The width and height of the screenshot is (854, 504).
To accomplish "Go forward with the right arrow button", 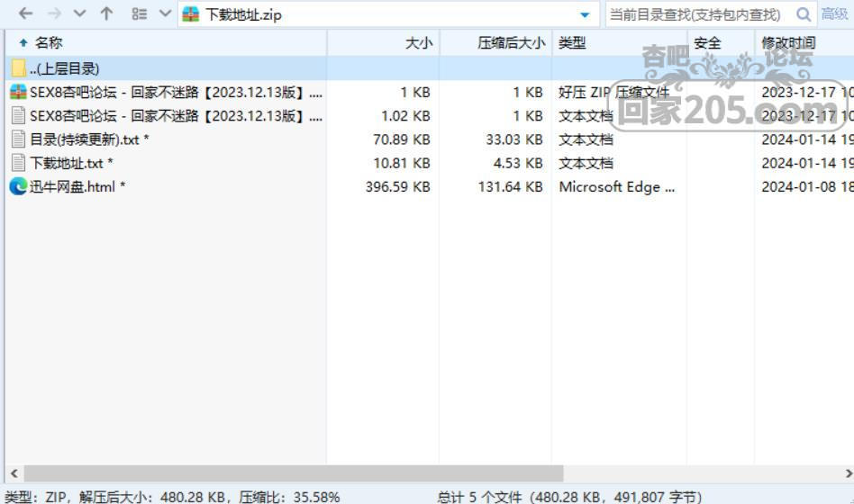I will (x=54, y=14).
